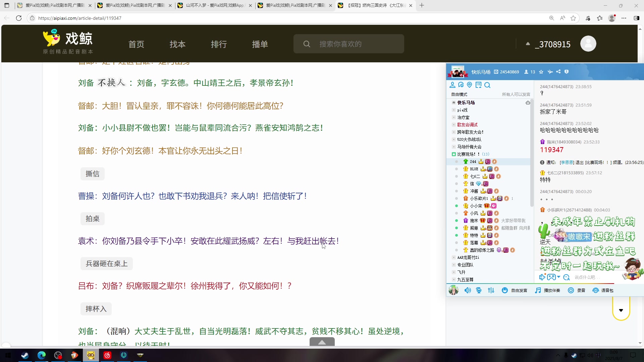Open the 语音包 voice pack button

(603, 290)
